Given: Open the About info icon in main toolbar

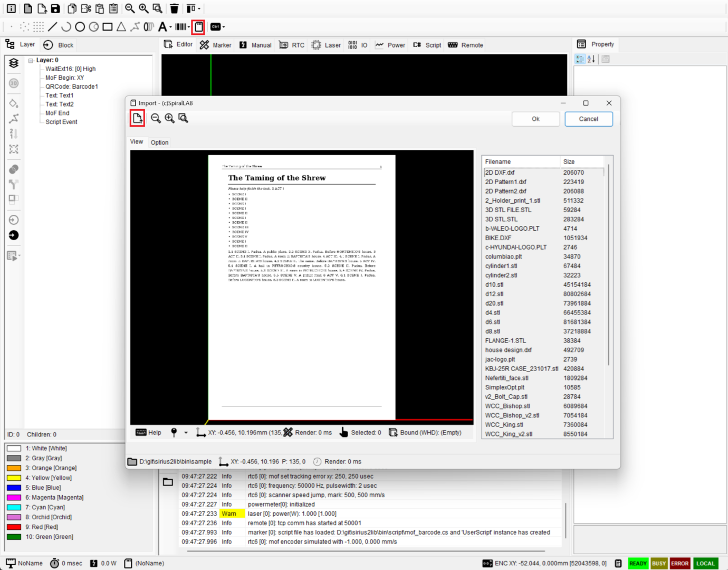Looking at the screenshot, I should 11,8.
